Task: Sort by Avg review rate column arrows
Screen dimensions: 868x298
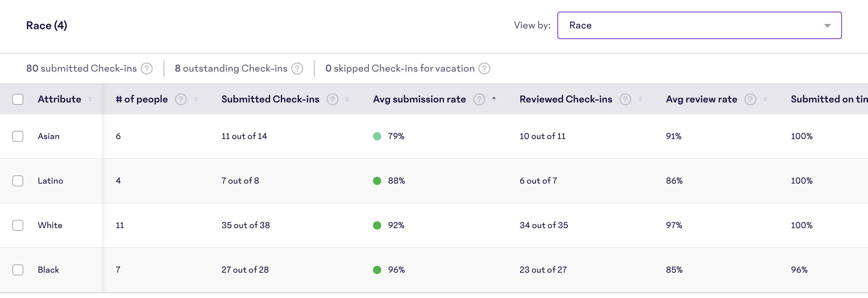Action: pyautogui.click(x=765, y=99)
